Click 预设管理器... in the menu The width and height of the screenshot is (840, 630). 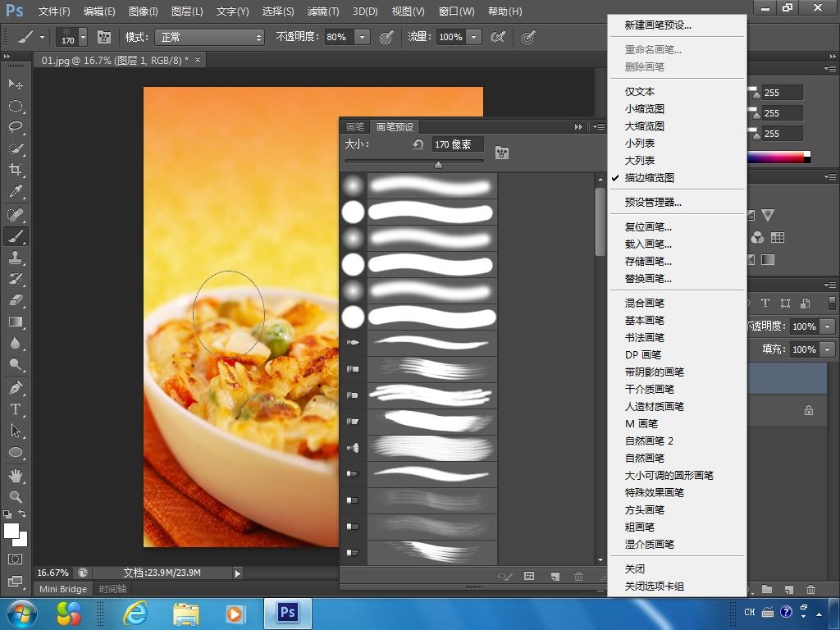[x=653, y=202]
